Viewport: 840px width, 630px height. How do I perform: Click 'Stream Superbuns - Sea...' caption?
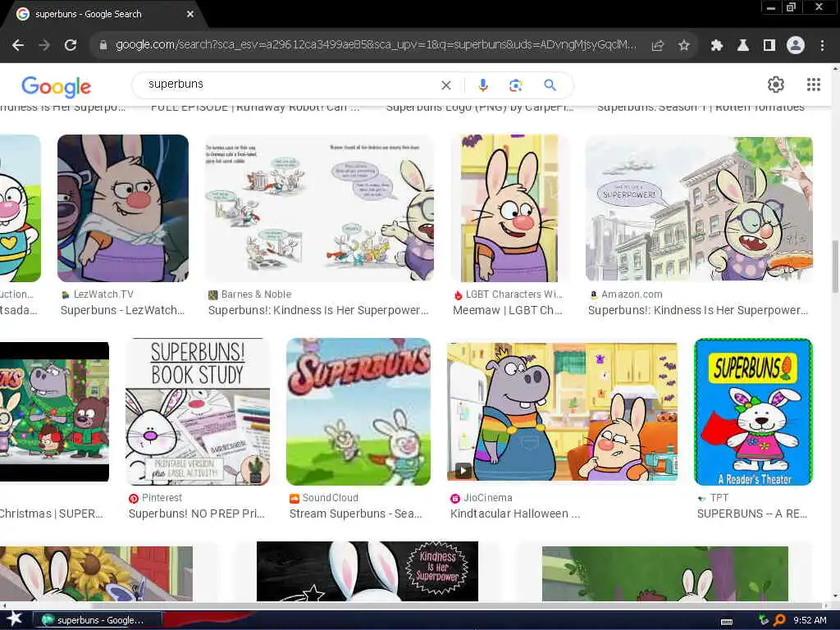pos(356,514)
